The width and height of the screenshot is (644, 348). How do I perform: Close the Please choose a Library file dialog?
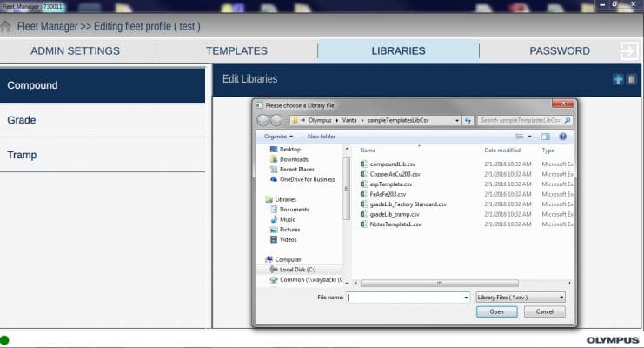(563, 104)
